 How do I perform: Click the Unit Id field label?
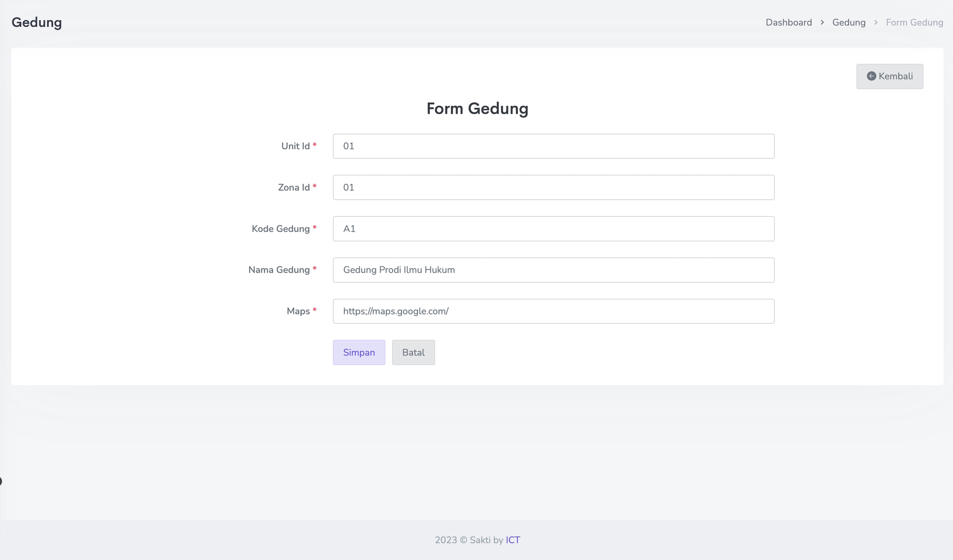point(295,146)
